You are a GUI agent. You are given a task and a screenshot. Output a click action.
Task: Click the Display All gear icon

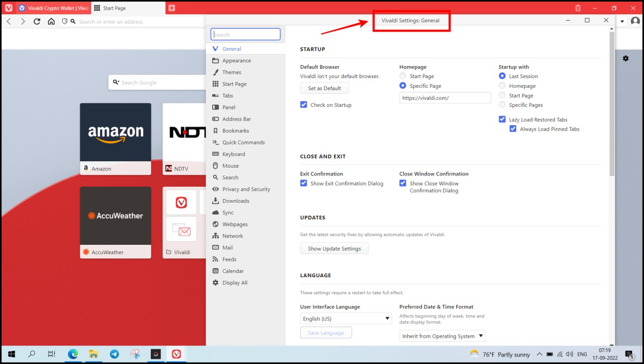pyautogui.click(x=215, y=283)
